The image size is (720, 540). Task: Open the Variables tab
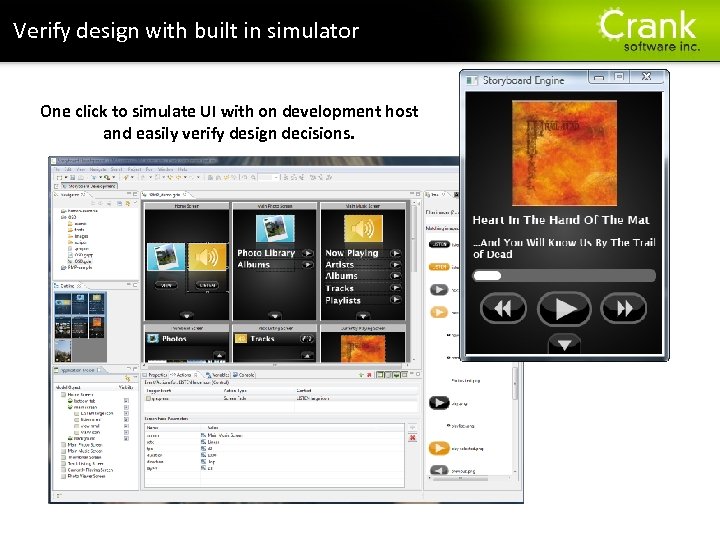click(218, 375)
